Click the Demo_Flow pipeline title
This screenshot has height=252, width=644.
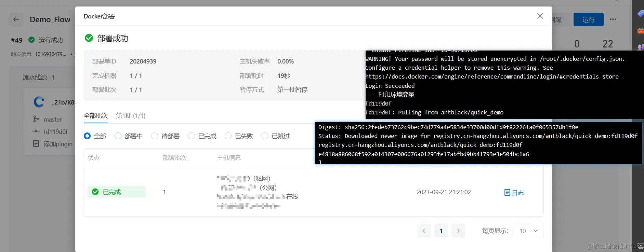[50, 19]
